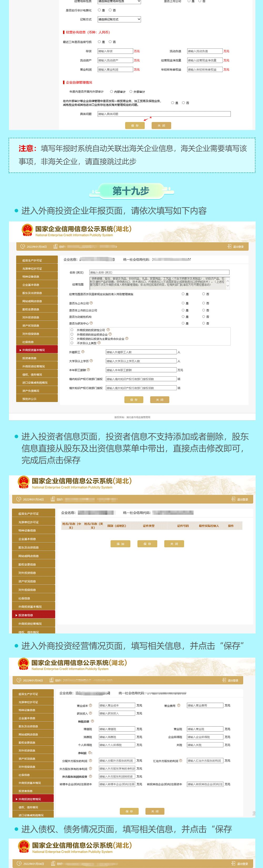Open 对外担保信息 on 外商投资基本情况 page sidebar
The width and height of the screenshot is (263, 868).
[x=37, y=334]
